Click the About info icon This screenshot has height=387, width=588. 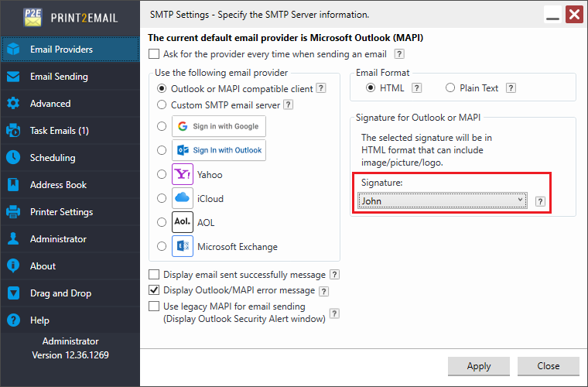(x=13, y=266)
